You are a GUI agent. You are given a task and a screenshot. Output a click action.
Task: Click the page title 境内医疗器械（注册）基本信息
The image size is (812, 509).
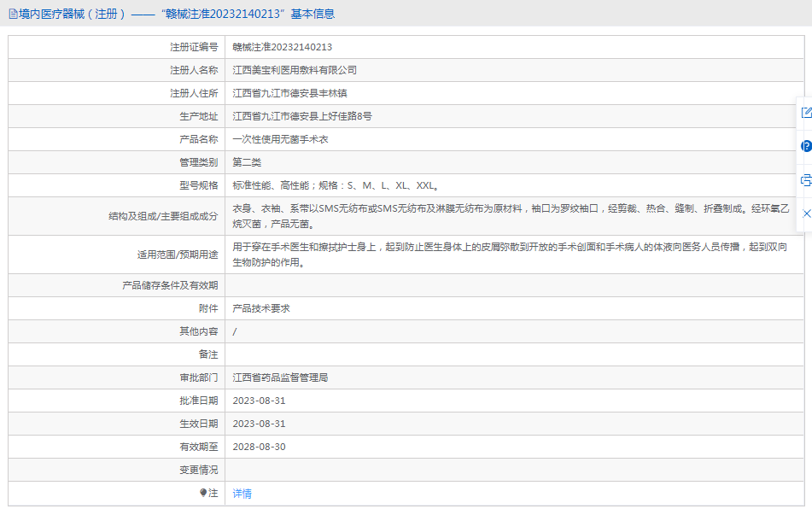click(x=177, y=14)
